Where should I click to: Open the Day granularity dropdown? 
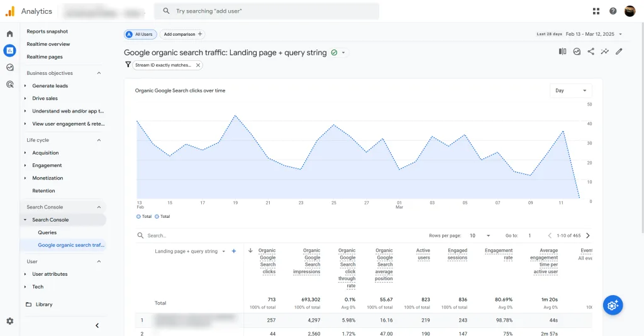570,90
